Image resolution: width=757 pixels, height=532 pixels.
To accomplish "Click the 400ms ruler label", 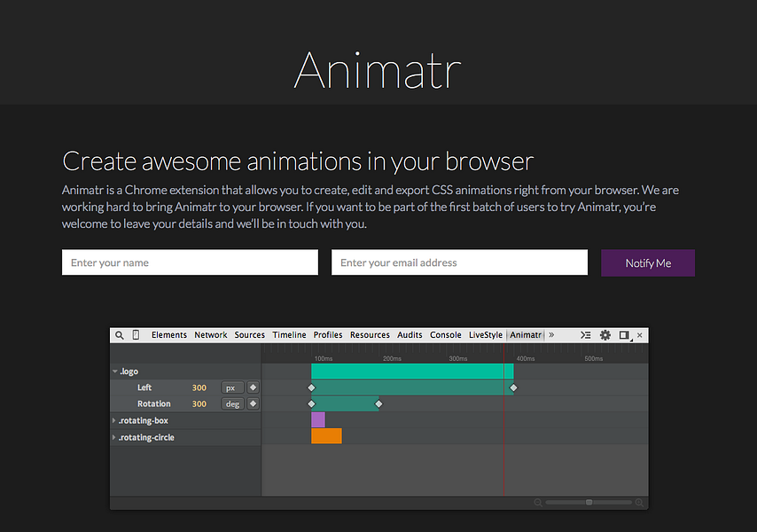I will (526, 359).
